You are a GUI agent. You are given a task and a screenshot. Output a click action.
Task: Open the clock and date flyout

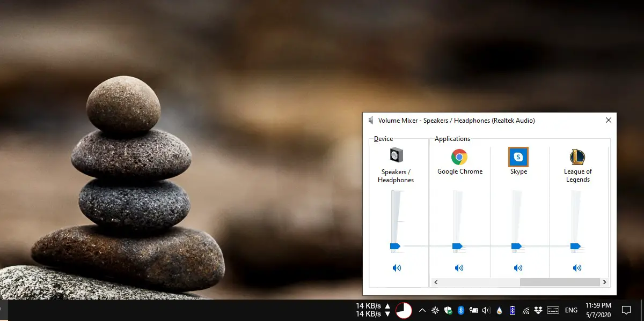click(x=599, y=310)
